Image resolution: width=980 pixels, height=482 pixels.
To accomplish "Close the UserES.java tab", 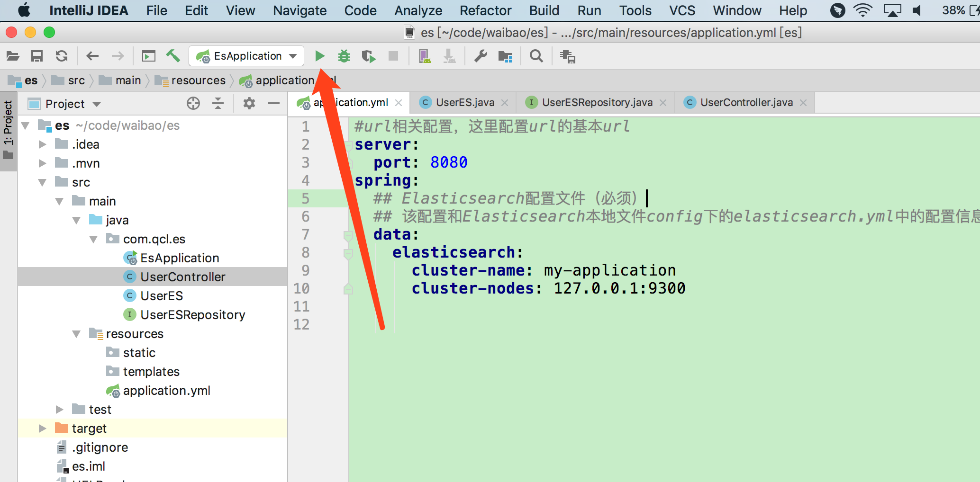I will point(505,103).
